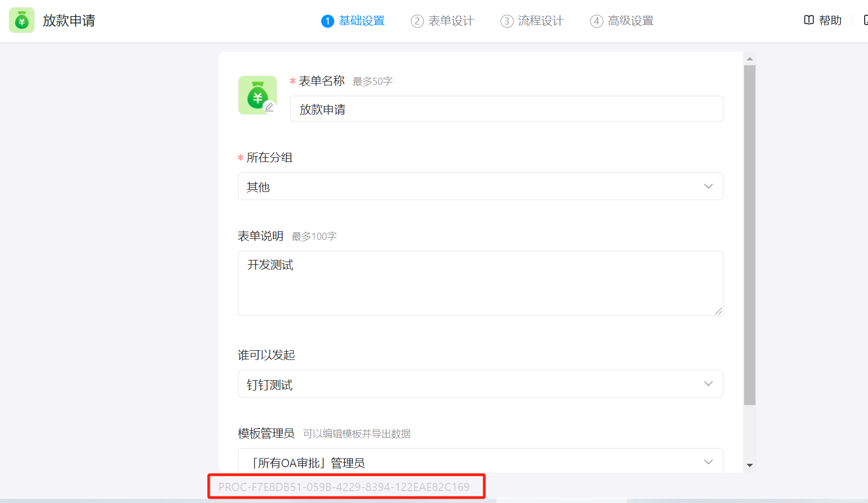Click the step 1 circle icon

(327, 21)
